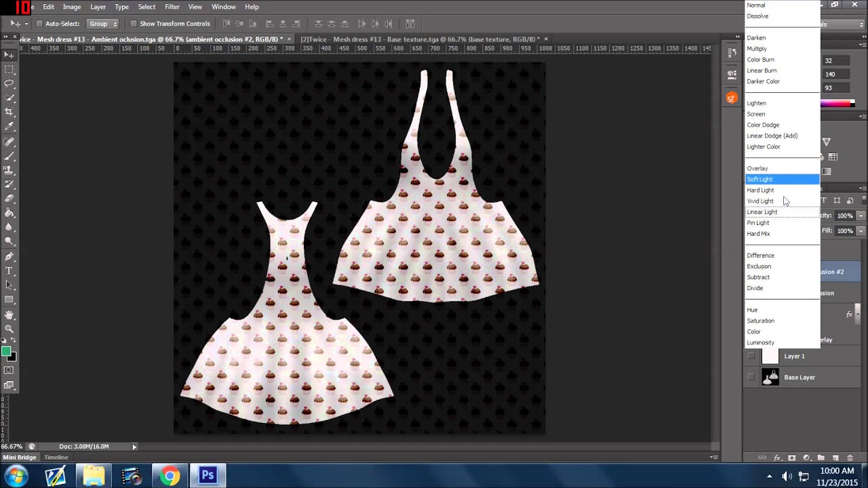The image size is (868, 488).
Task: Select the Paint Bucket tool
Action: (9, 213)
